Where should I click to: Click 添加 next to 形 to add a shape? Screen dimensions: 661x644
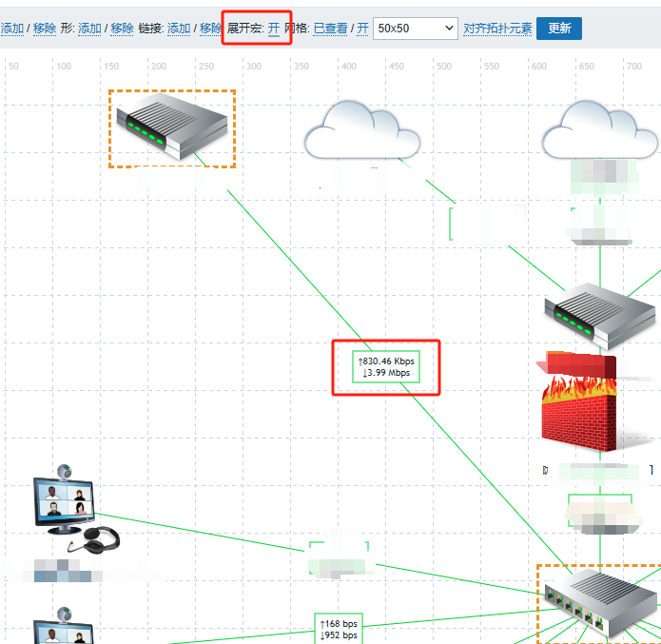(x=89, y=29)
